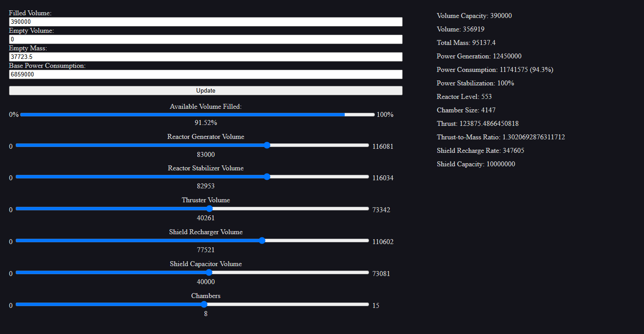Click the Shield Recharger Volume slider handle
This screenshot has height=334, width=644.
tap(262, 240)
